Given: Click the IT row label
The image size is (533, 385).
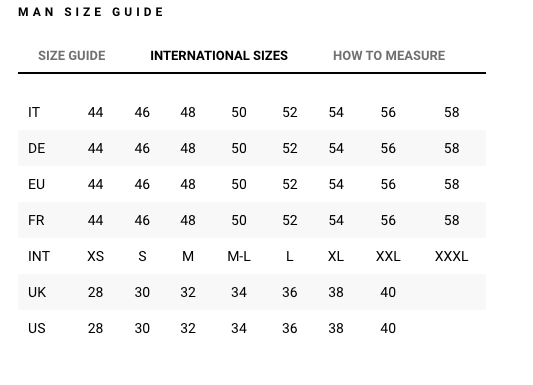Looking at the screenshot, I should pyautogui.click(x=34, y=112).
